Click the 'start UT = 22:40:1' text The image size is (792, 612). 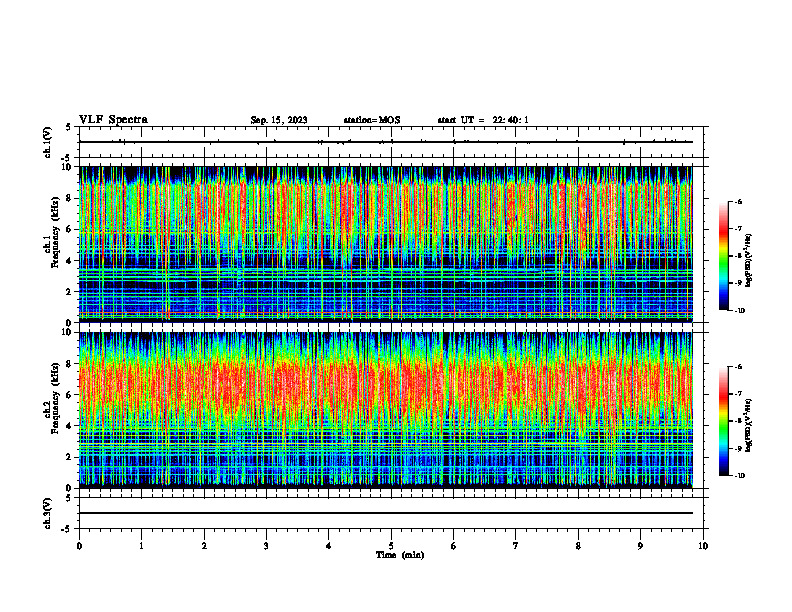pos(483,120)
